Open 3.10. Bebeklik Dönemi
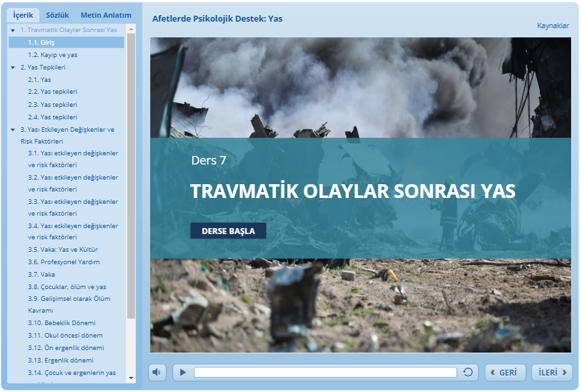The height and width of the screenshot is (392, 581). click(62, 323)
